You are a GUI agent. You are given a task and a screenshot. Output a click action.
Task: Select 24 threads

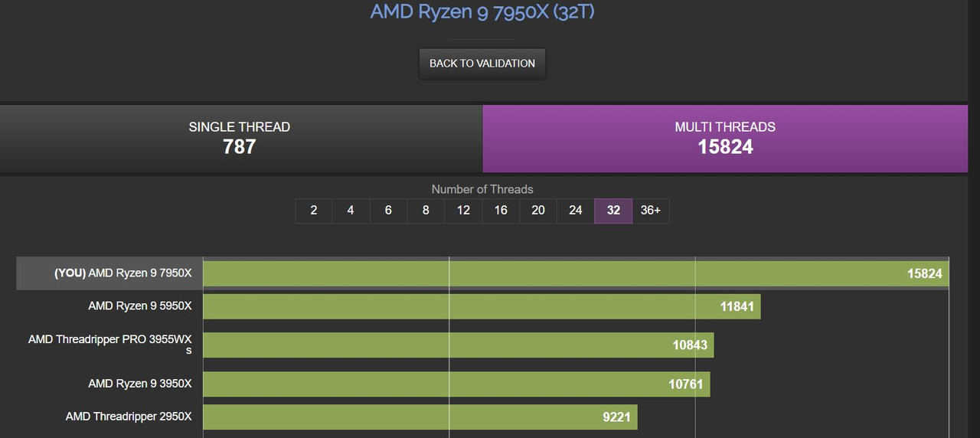576,211
